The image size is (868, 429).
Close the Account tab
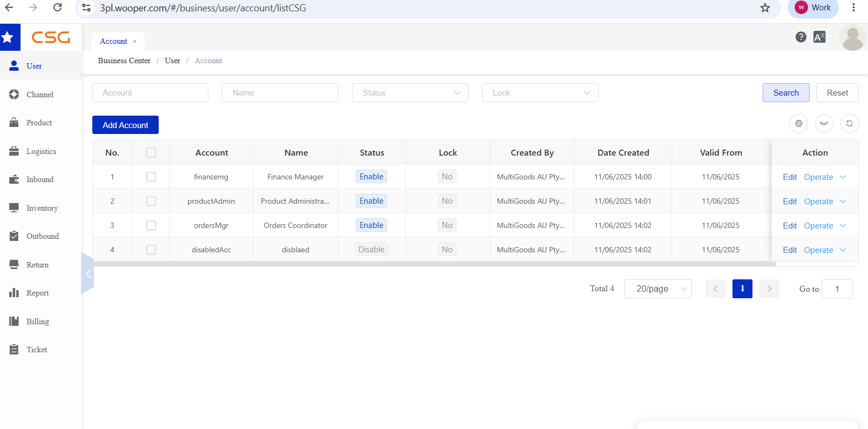tap(134, 42)
